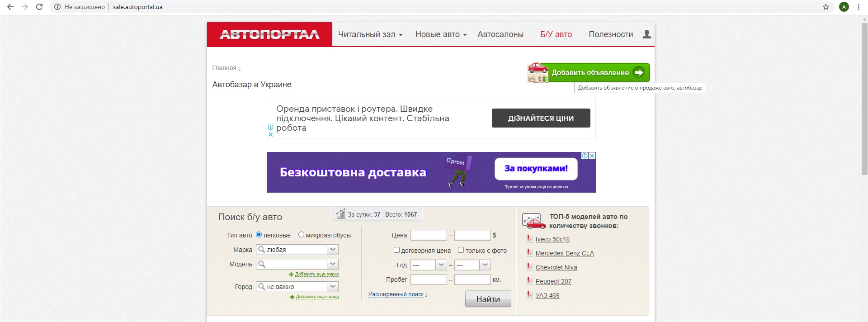The height and width of the screenshot is (322, 868).
Task: Click the user profile icon in navbar
Action: click(646, 34)
